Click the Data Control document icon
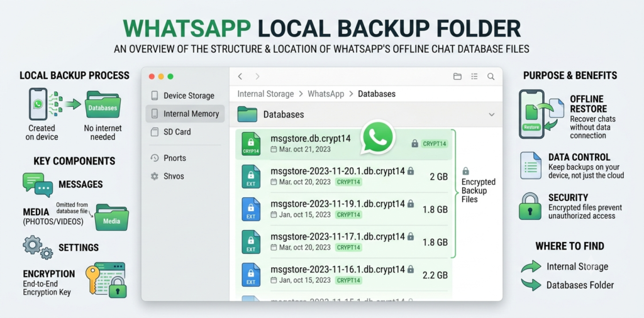Image resolution: width=644 pixels, height=318 pixels. pos(531,165)
